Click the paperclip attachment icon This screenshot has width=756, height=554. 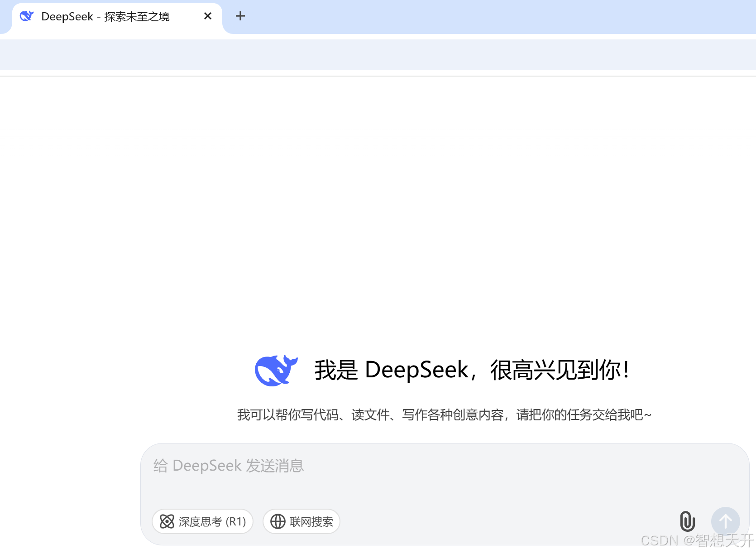[x=687, y=521]
